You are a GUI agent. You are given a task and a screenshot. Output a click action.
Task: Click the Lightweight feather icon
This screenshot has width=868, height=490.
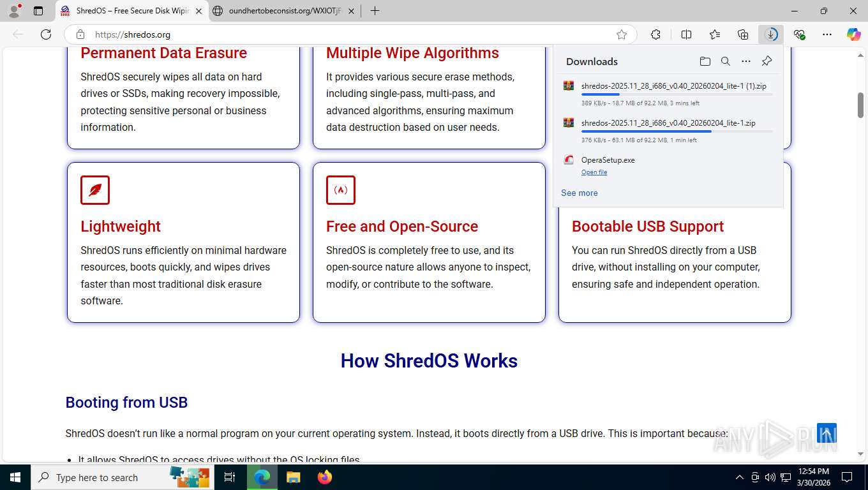(95, 190)
